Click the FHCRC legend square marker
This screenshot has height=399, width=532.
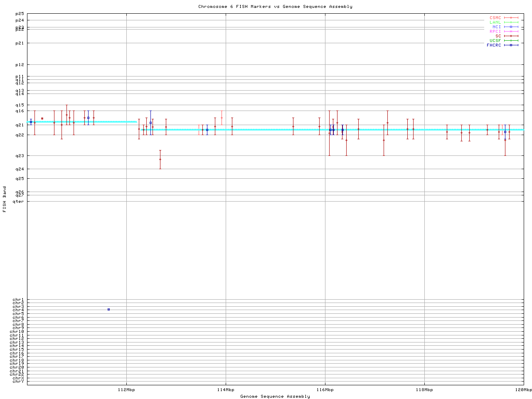click(511, 45)
